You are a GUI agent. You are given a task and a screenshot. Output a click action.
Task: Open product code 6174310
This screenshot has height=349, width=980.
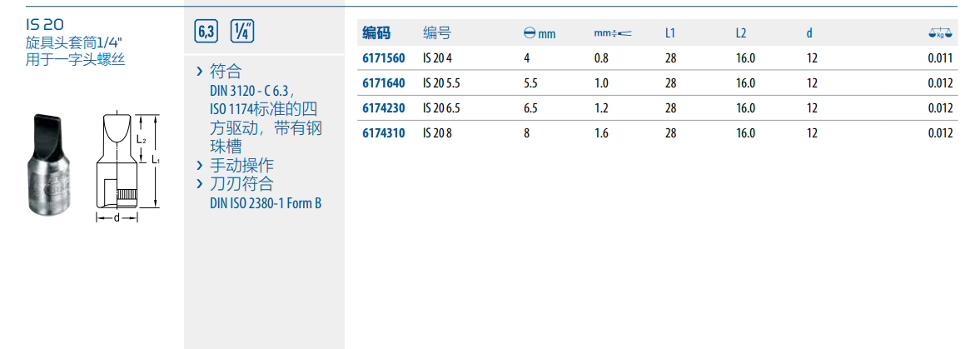pyautogui.click(x=384, y=133)
